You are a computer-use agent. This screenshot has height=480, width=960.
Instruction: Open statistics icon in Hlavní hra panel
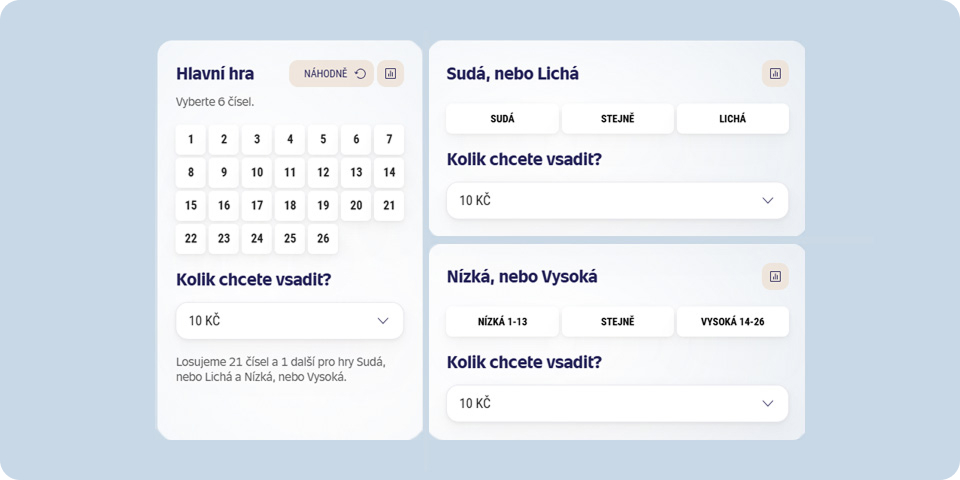click(390, 73)
